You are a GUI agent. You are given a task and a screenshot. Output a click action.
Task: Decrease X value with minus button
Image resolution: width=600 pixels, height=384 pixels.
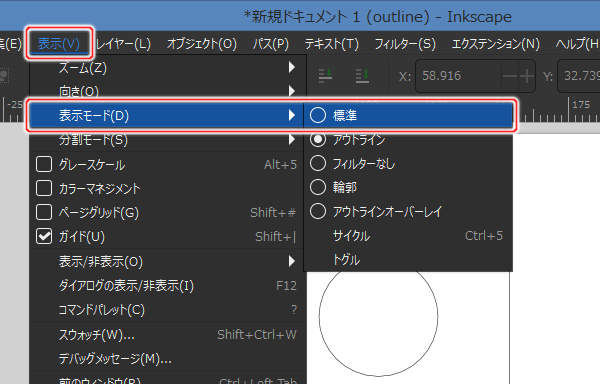coord(510,76)
